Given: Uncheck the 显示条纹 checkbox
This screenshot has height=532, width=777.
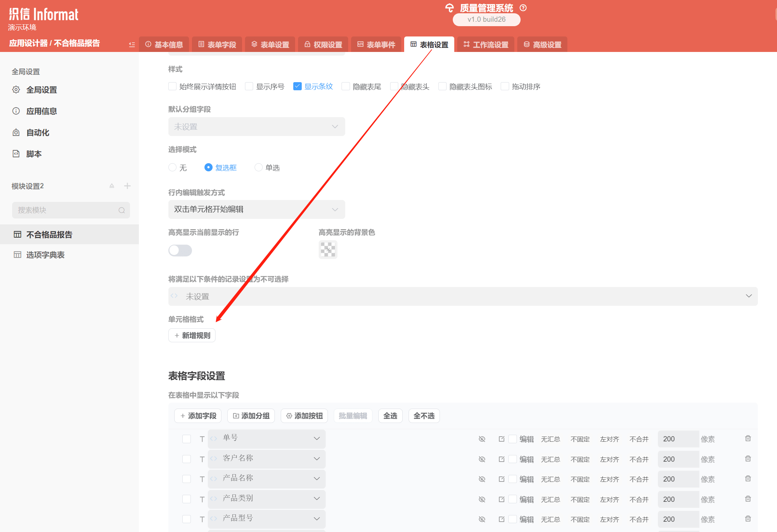Looking at the screenshot, I should (297, 87).
